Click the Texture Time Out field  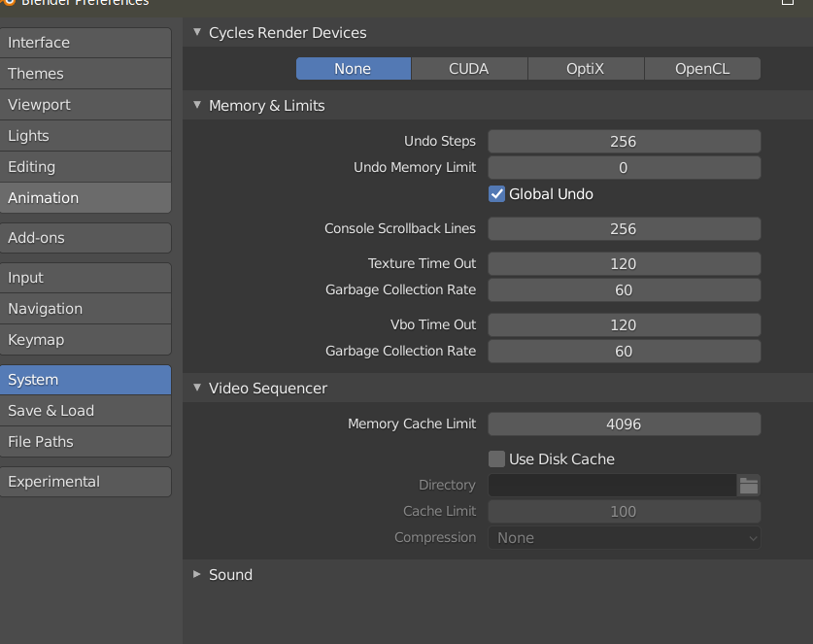pyautogui.click(x=625, y=264)
